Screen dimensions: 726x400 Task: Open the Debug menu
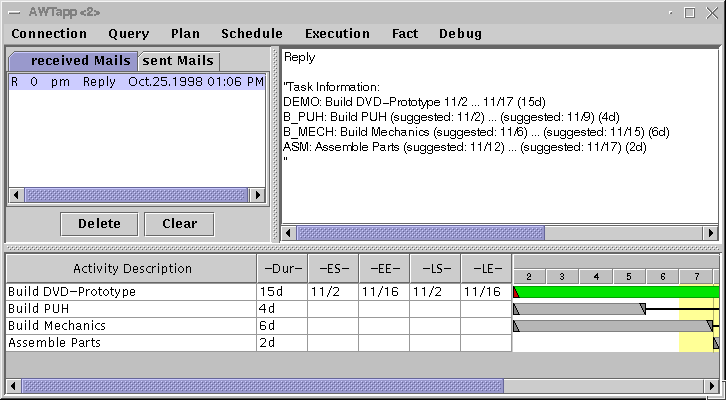(x=459, y=33)
